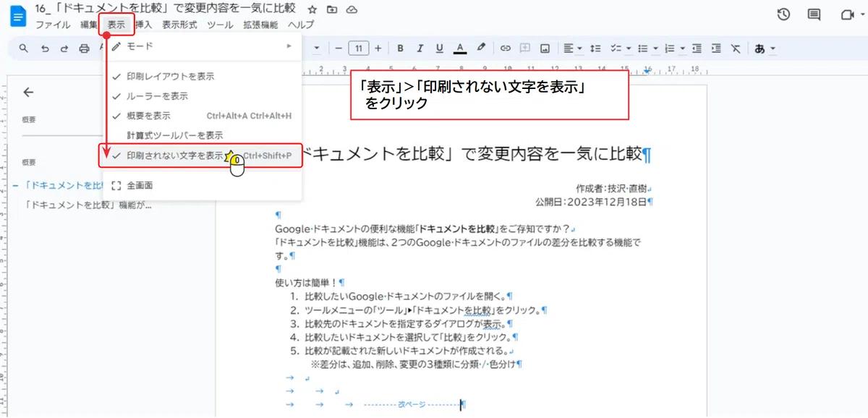
Task: Toggle 概要を表示 option
Action: [x=149, y=115]
